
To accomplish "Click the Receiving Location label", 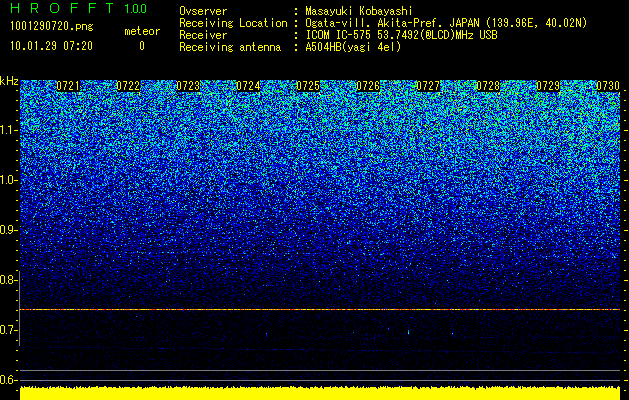I will click(x=233, y=23).
